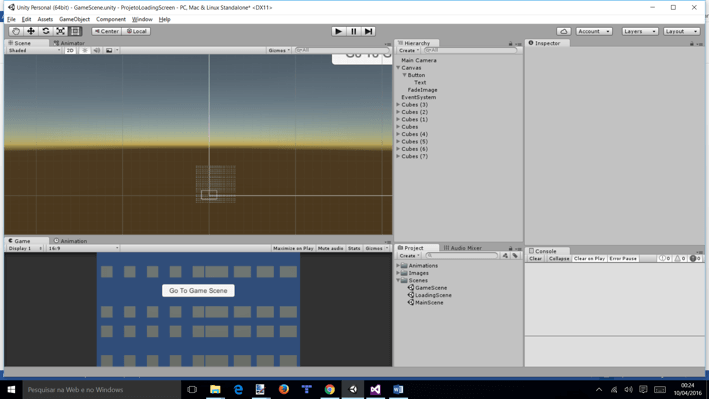Expand Cubes (7) in Hierarchy
Image resolution: width=709 pixels, height=399 pixels.
tap(398, 156)
